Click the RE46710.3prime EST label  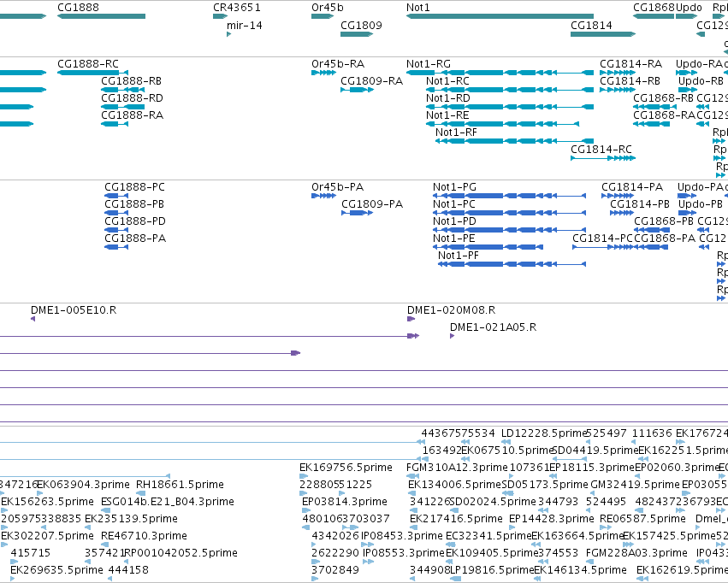(x=144, y=536)
